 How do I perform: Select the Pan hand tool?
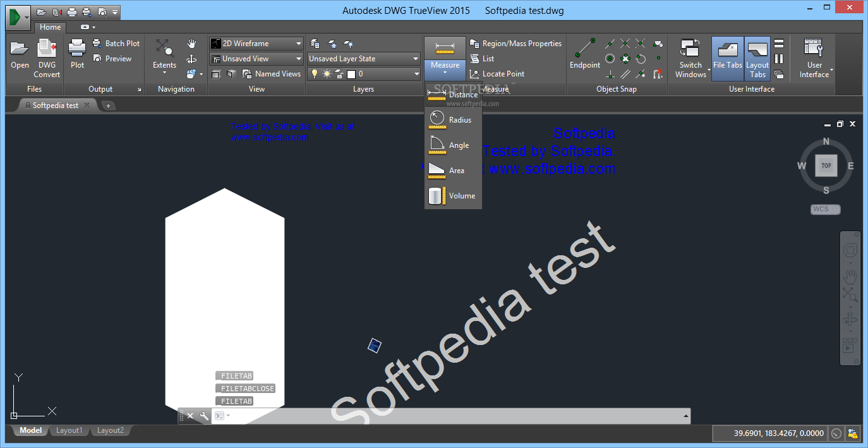point(191,44)
